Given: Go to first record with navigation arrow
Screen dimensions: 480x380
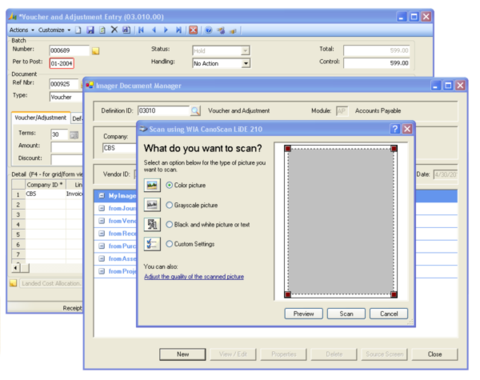Looking at the screenshot, I should point(141,30).
